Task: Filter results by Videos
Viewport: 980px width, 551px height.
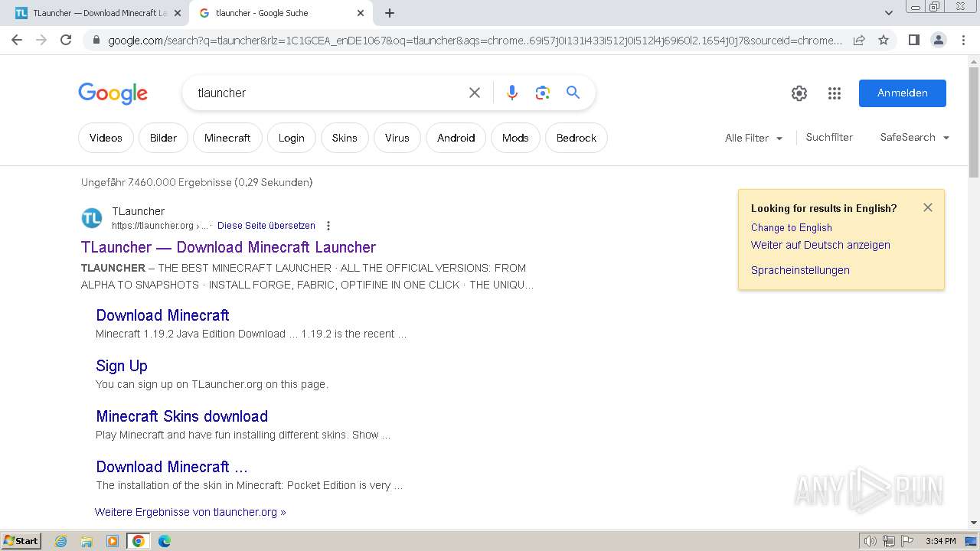Action: 106,138
